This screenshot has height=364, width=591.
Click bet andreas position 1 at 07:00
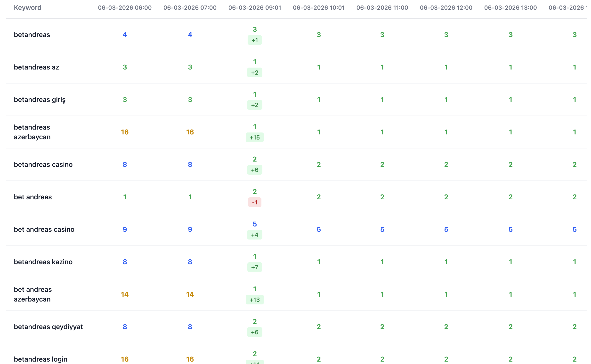190,197
